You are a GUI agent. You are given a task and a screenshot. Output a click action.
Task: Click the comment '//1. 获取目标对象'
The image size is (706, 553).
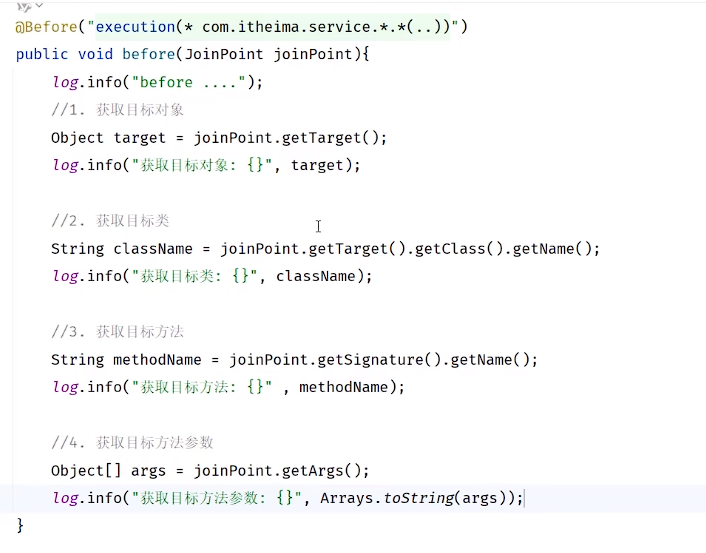(x=117, y=110)
